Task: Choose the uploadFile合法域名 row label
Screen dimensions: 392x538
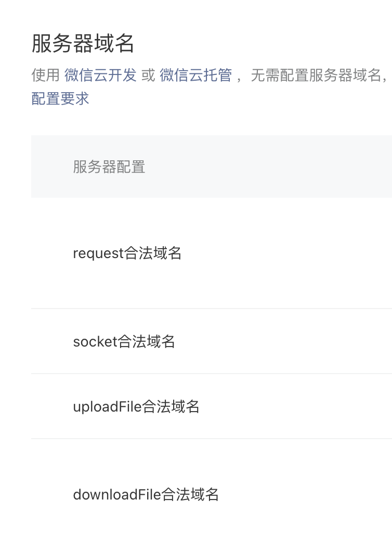Action: click(136, 406)
